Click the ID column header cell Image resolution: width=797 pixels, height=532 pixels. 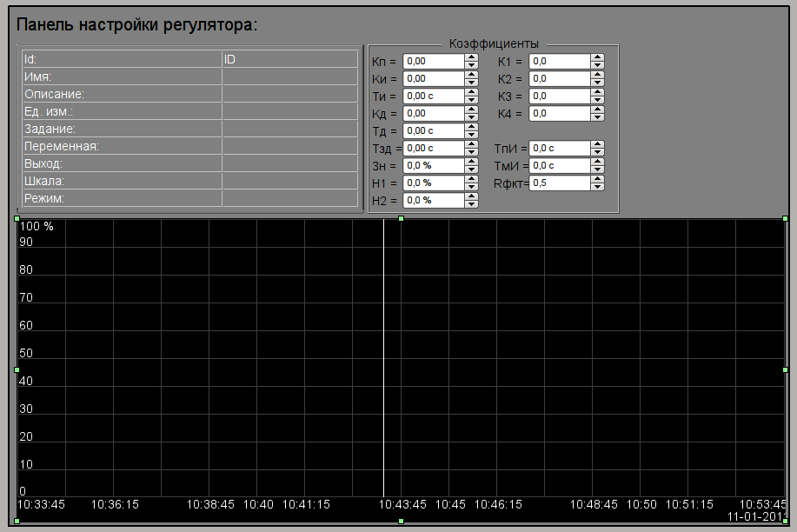coord(289,59)
